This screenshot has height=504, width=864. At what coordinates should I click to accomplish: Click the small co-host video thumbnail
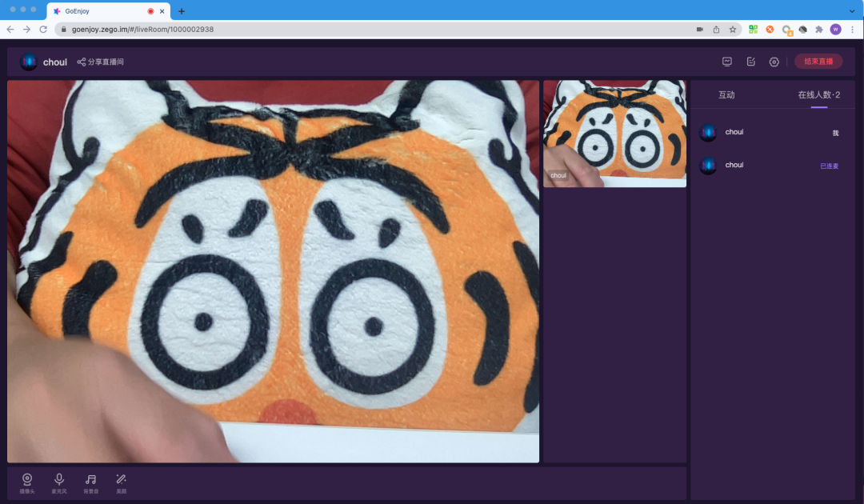click(614, 134)
